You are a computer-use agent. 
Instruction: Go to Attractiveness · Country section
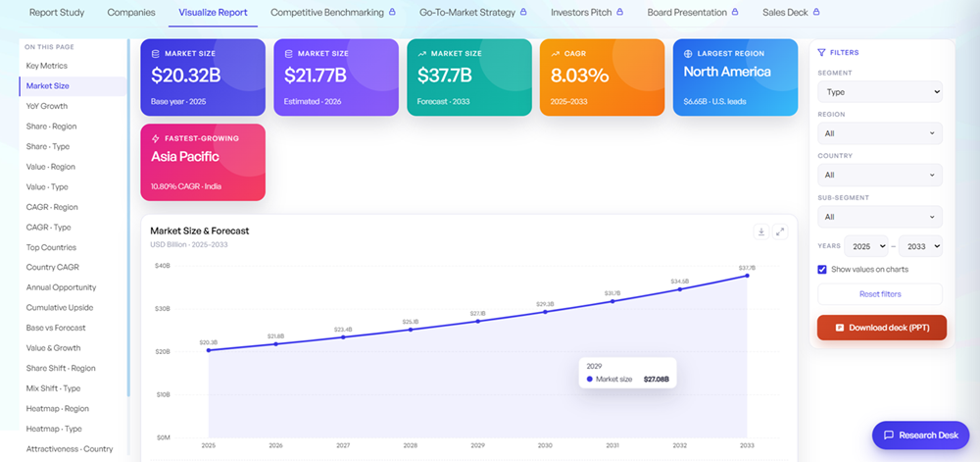[70, 449]
